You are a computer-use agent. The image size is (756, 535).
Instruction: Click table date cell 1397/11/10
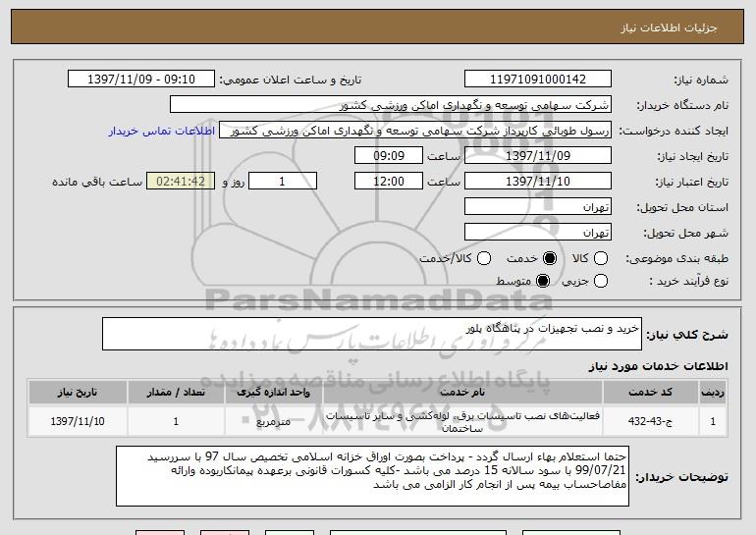(x=78, y=421)
